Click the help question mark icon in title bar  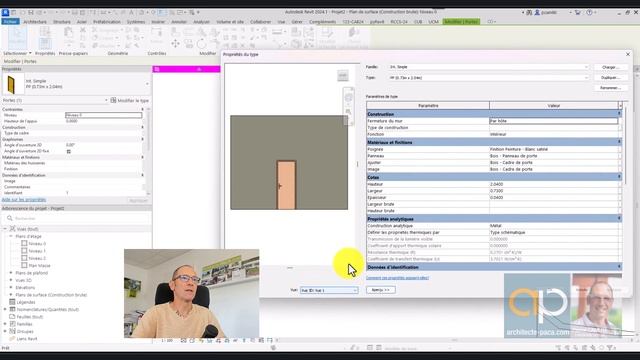589,13
